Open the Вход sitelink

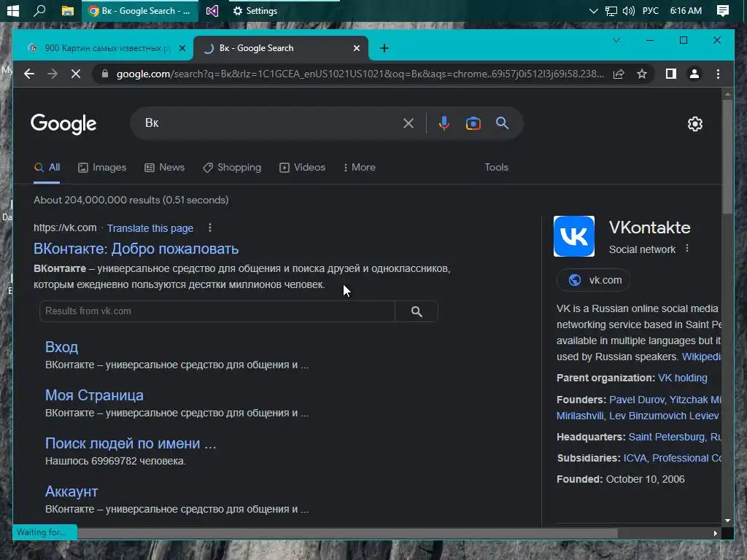(61, 347)
